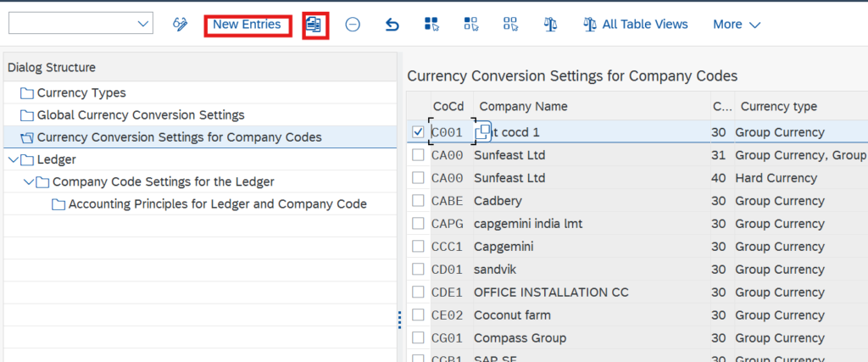Click the Copy As icon in toolbar
The image size is (868, 362).
(315, 25)
